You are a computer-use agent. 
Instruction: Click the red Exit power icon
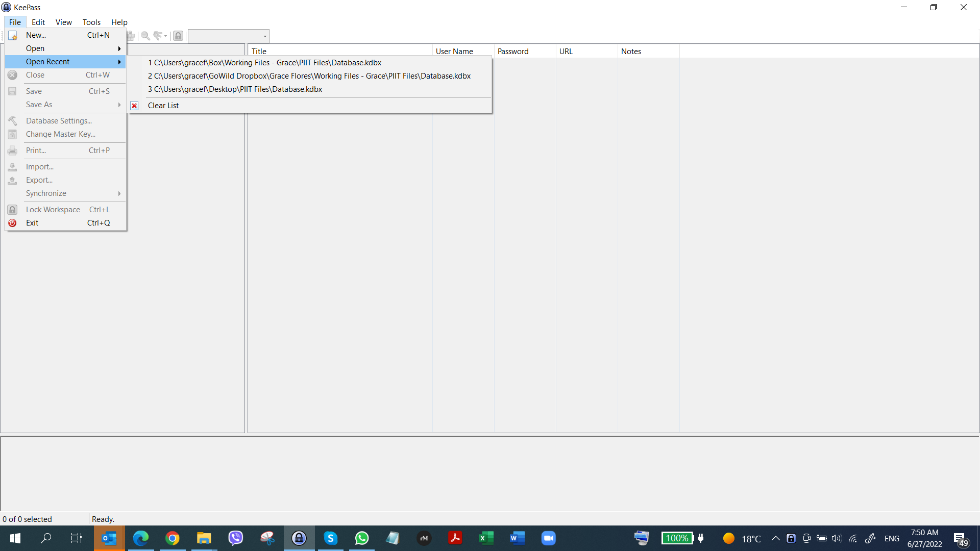point(13,223)
